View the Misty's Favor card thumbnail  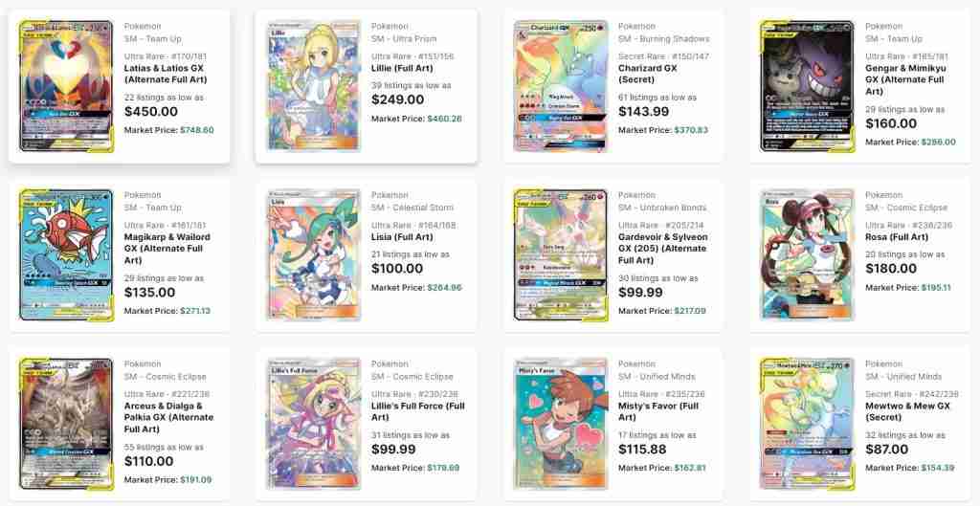point(560,423)
